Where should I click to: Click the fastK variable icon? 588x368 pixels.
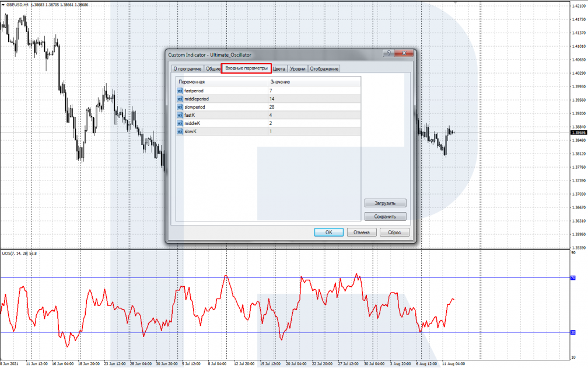tap(179, 115)
